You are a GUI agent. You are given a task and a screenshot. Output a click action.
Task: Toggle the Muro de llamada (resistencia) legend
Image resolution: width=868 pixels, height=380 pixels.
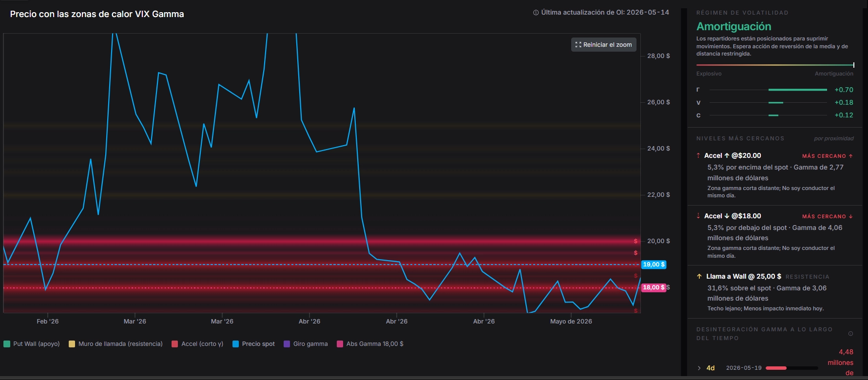point(116,344)
